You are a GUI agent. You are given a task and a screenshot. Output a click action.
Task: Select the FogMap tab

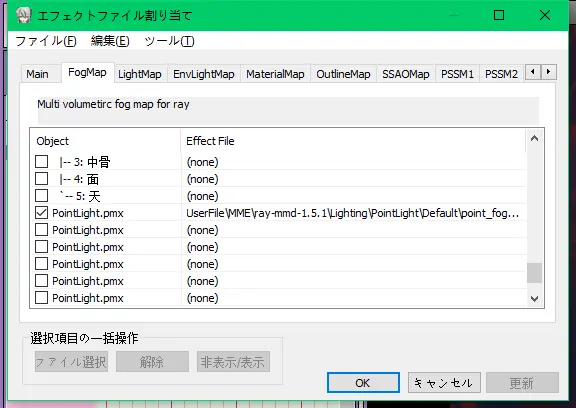point(87,72)
